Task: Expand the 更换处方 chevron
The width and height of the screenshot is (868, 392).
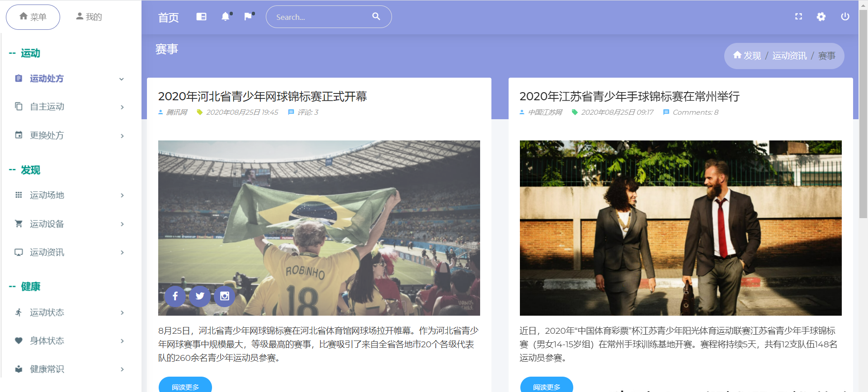Action: [122, 136]
